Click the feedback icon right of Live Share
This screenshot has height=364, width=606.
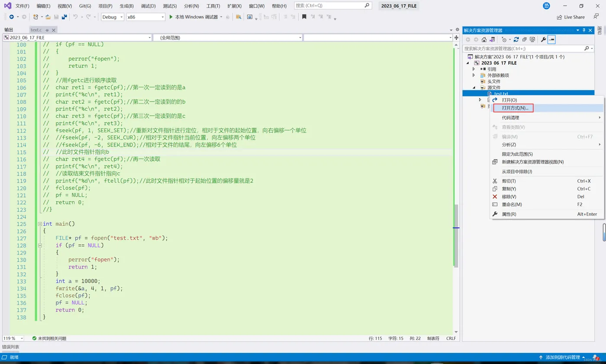(596, 17)
